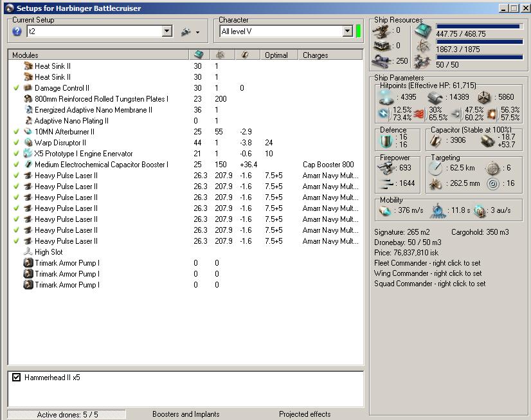Expand the Character selection dropdown
Screen dimensions: 531x420
[x=348, y=32]
